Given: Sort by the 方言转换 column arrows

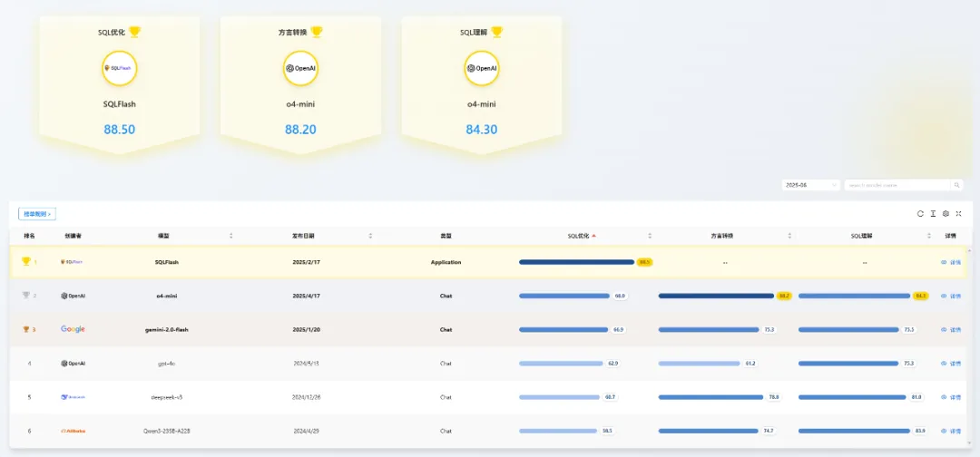Looking at the screenshot, I should point(789,236).
